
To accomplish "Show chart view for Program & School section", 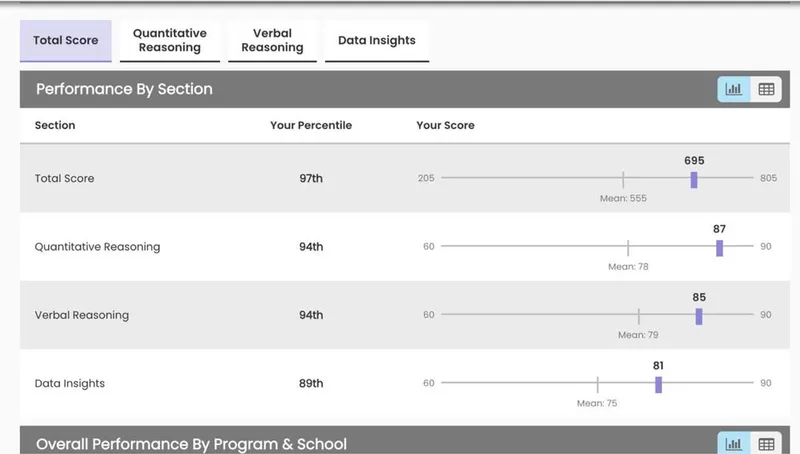I will [734, 444].
